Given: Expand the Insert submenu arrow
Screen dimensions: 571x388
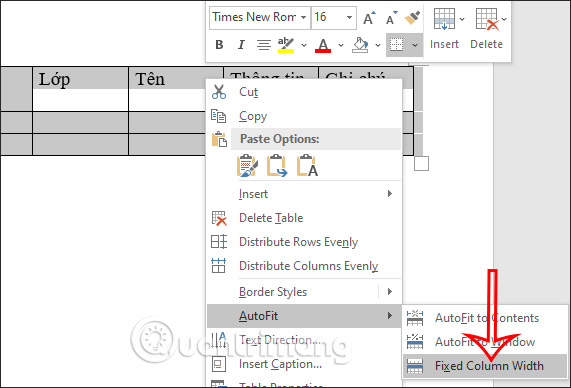Looking at the screenshot, I should pyautogui.click(x=390, y=193).
